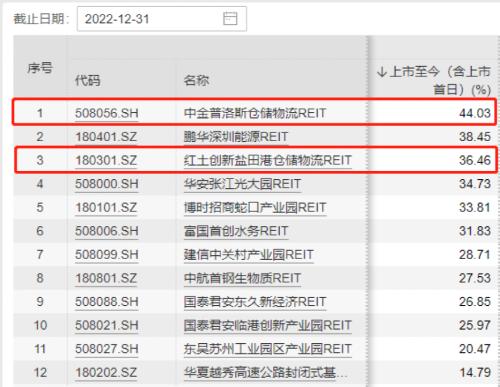This screenshot has height=387, width=500.
Task: Select the value 38.45 in row 2
Action: tap(475, 137)
